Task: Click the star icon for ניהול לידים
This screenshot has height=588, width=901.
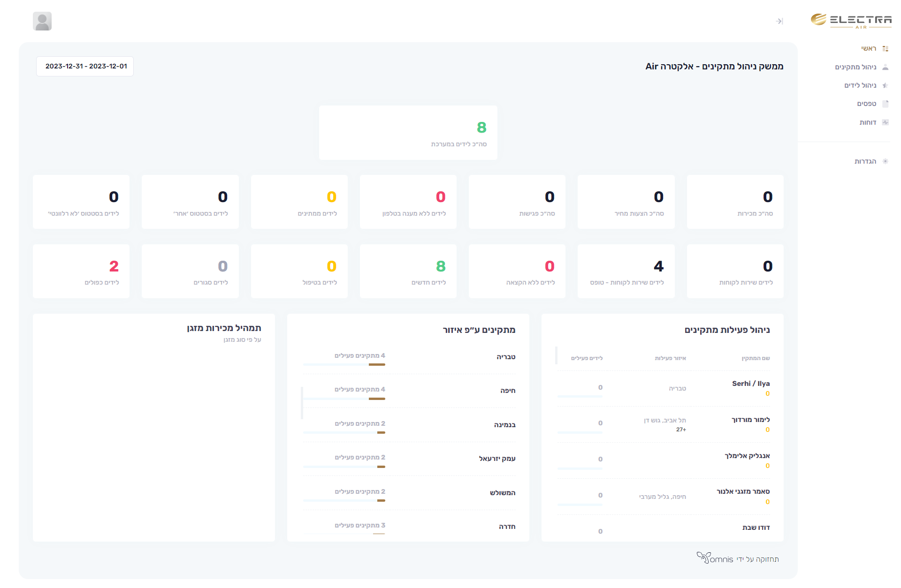Action: tap(886, 85)
